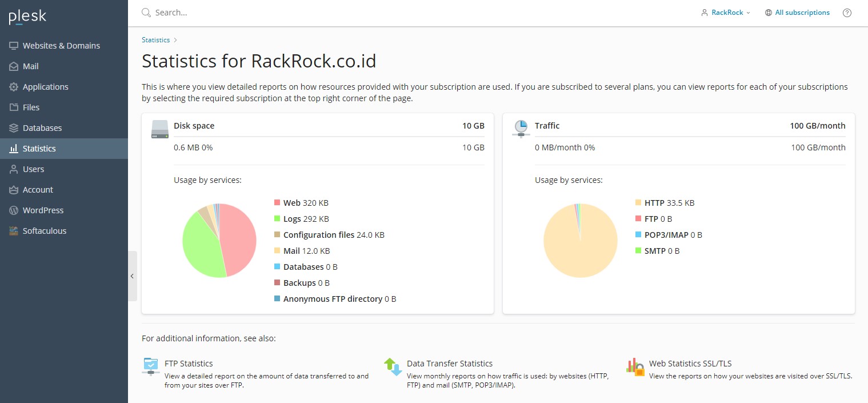Viewport: 868px width, 403px height.
Task: Click the globe icon beside All subscriptions
Action: coord(769,13)
